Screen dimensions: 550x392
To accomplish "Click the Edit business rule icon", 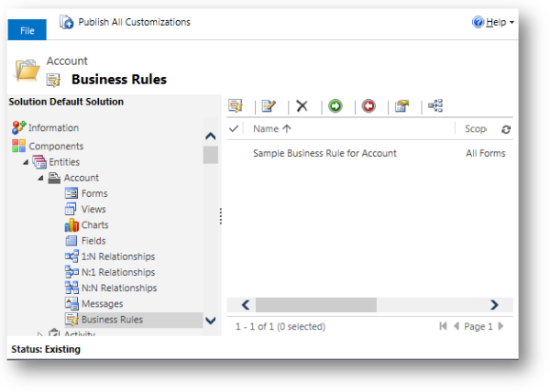I will (x=269, y=106).
